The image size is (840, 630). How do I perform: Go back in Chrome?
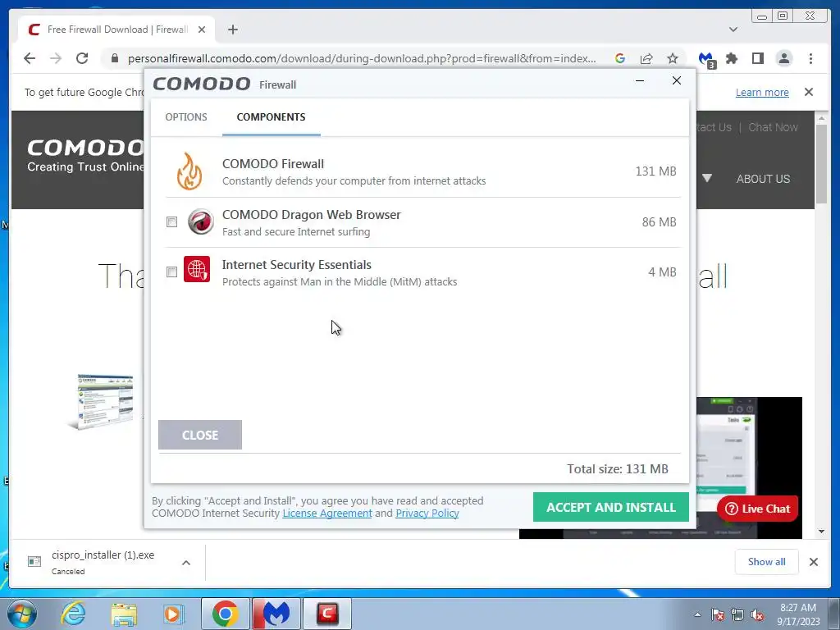coord(30,58)
